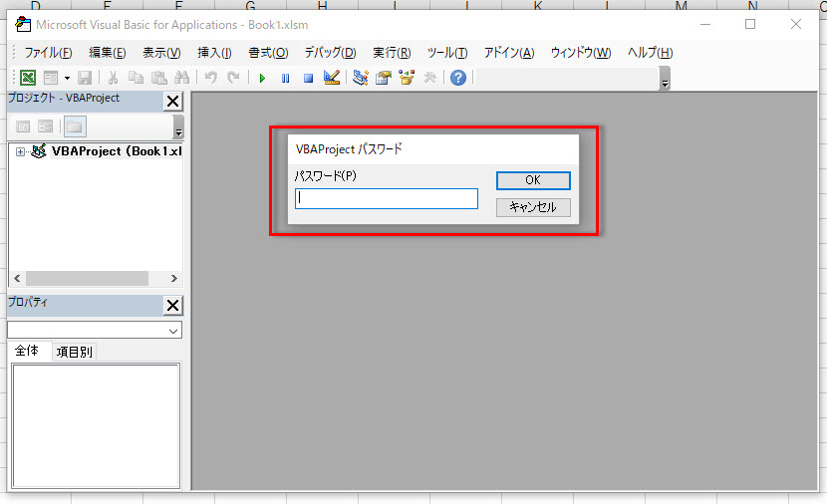
Task: Click View Code icon in project panel
Action: click(x=23, y=126)
